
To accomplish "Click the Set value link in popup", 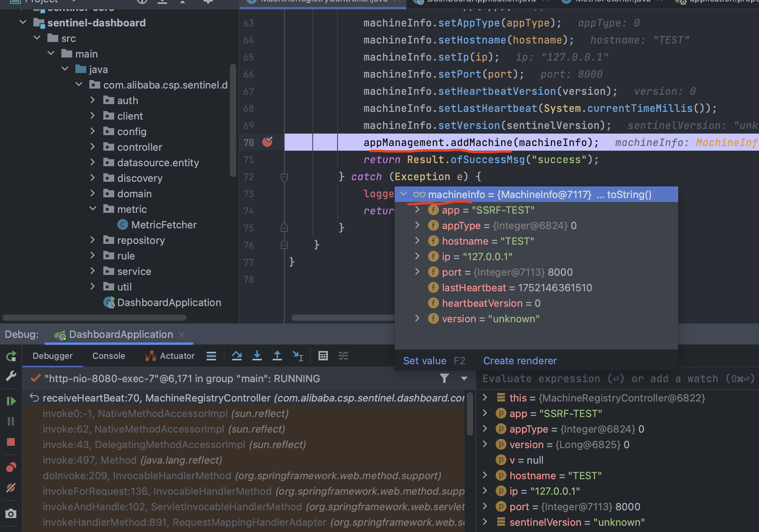I will (x=425, y=361).
